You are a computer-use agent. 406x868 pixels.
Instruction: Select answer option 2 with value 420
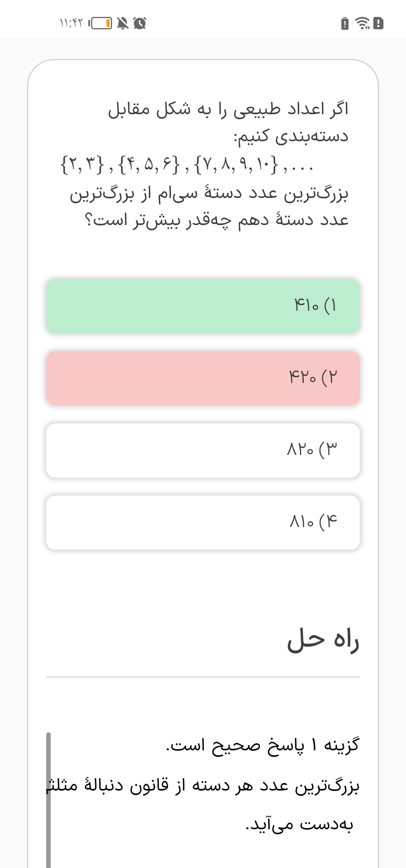click(203, 378)
